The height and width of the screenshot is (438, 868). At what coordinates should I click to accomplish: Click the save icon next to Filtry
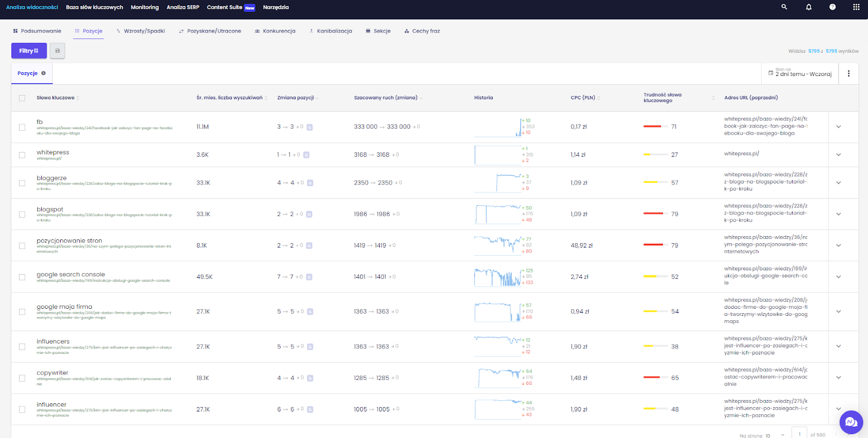click(58, 51)
